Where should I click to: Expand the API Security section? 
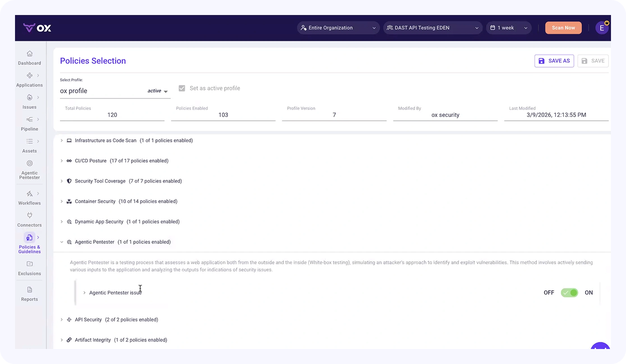61,319
